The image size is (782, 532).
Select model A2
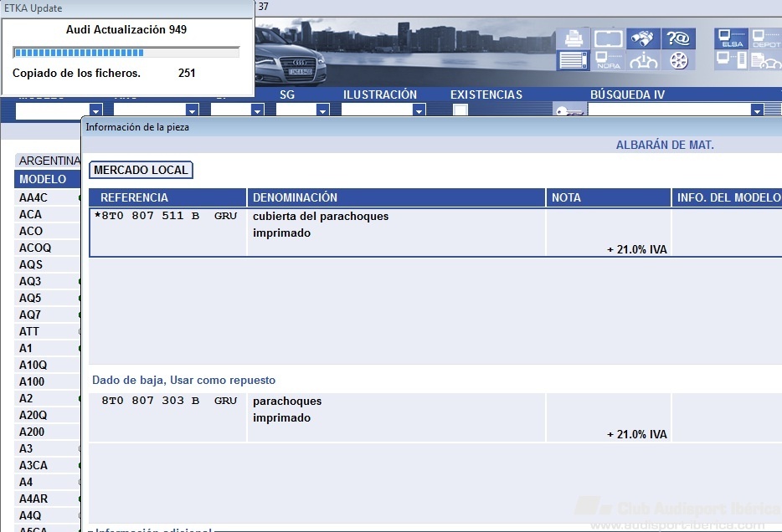48,398
